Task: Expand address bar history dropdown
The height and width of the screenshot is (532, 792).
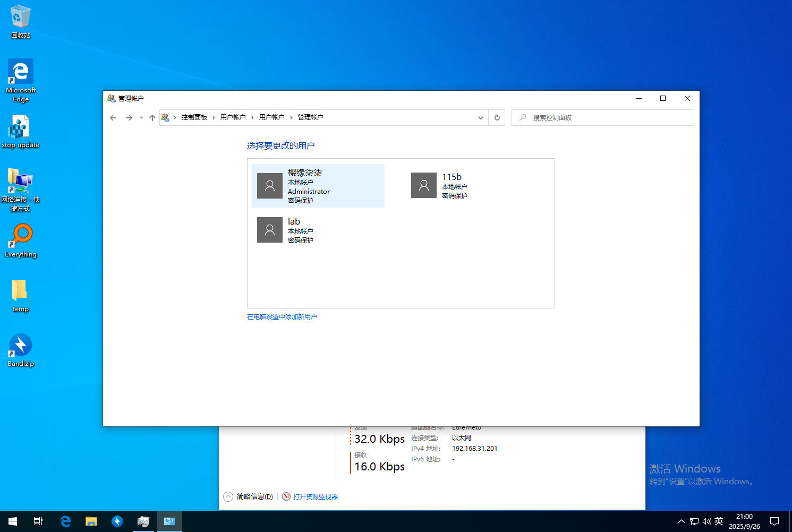Action: [480, 118]
